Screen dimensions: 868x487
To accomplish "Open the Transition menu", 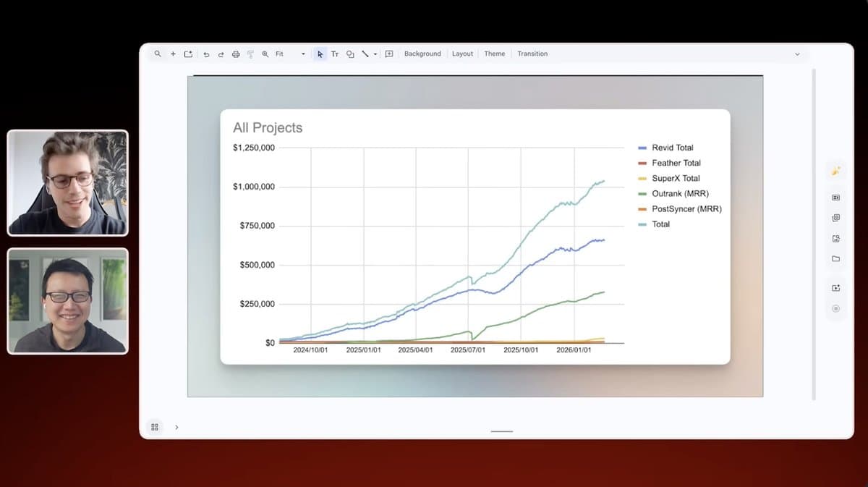I will (x=532, y=54).
